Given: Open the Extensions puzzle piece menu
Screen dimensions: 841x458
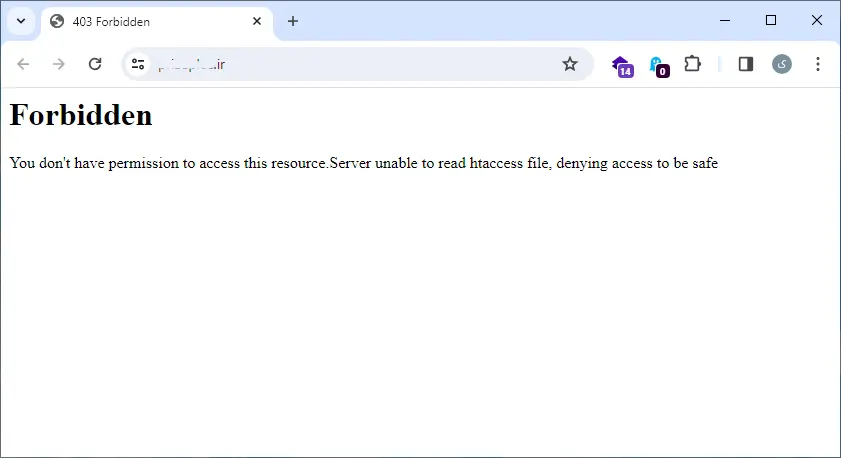Looking at the screenshot, I should point(692,64).
